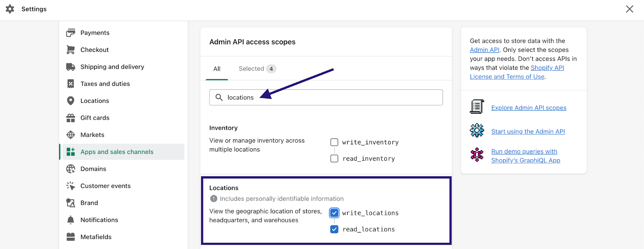Click the Notifications bell icon
Image resolution: width=644 pixels, height=249 pixels.
(71, 220)
